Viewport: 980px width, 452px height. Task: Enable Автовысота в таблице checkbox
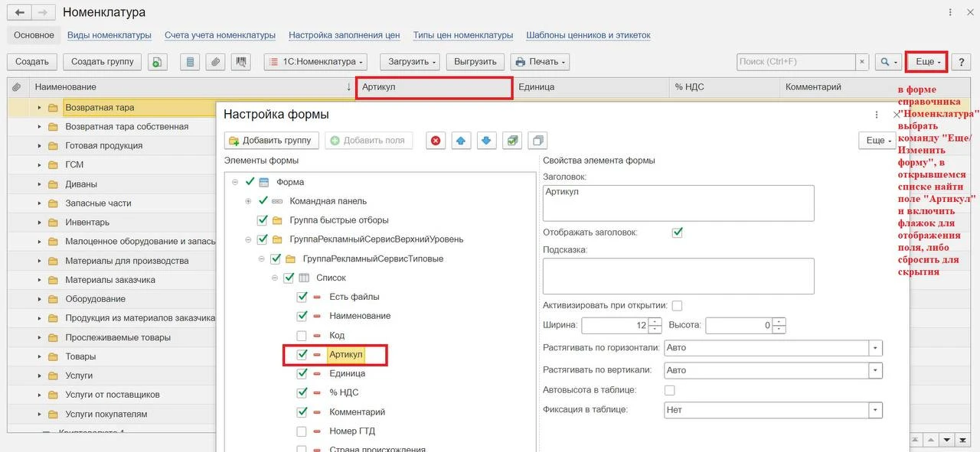670,391
